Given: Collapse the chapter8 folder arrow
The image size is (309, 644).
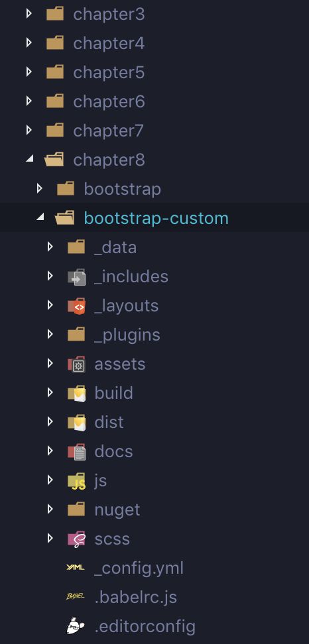Looking at the screenshot, I should (x=29, y=159).
